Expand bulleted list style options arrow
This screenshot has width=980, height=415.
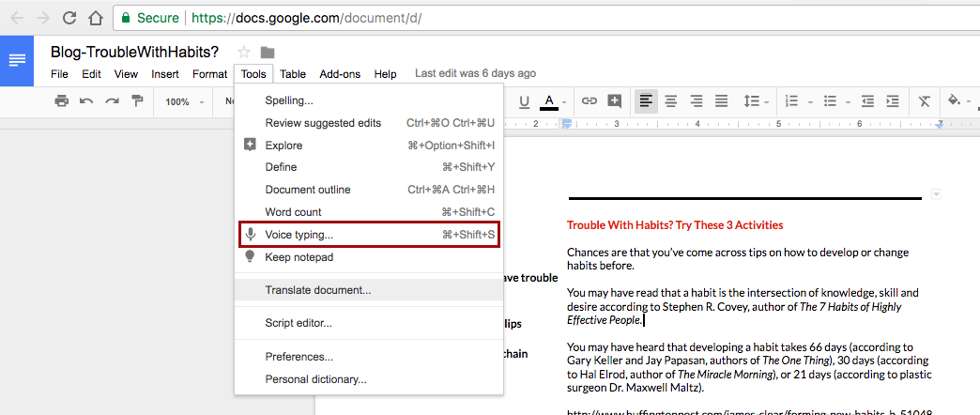click(x=849, y=102)
